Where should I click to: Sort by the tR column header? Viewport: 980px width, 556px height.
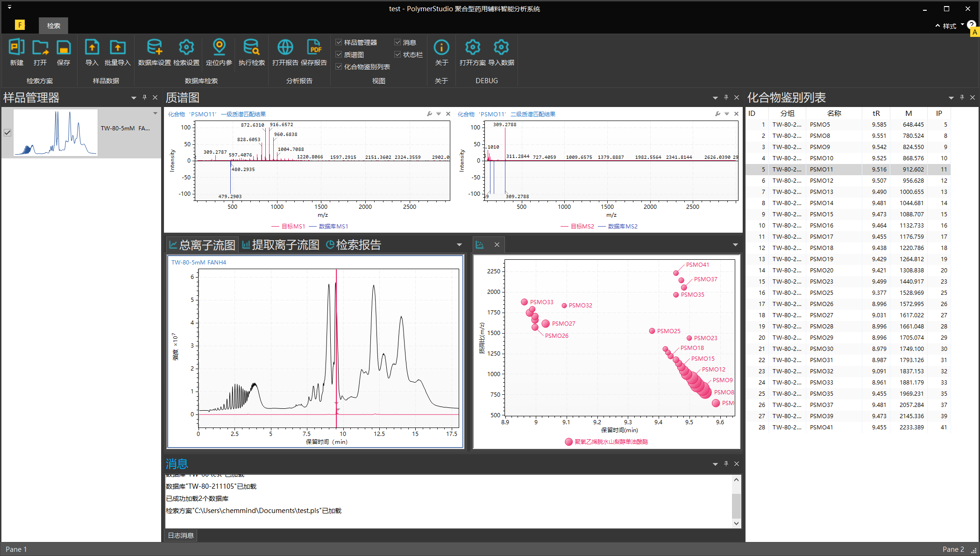coord(876,113)
